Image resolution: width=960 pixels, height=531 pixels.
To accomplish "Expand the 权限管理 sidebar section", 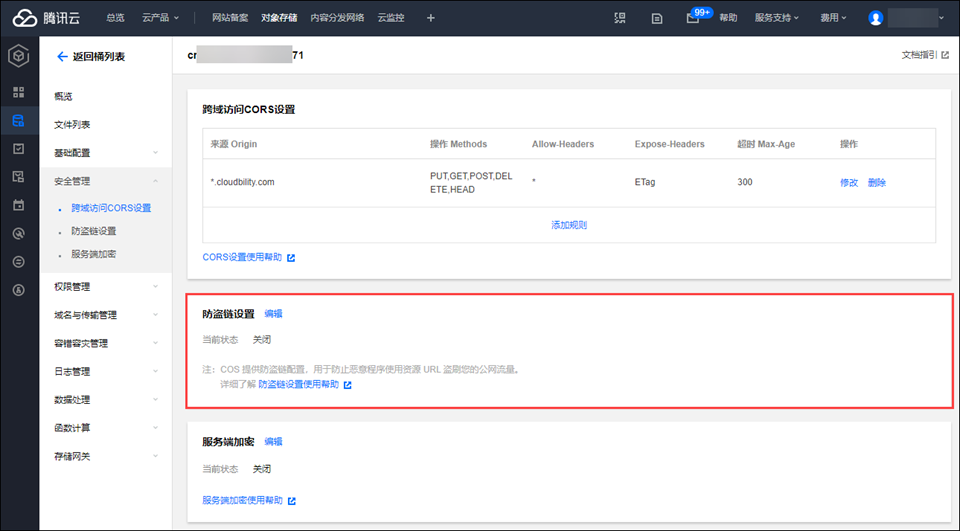I will pos(105,287).
